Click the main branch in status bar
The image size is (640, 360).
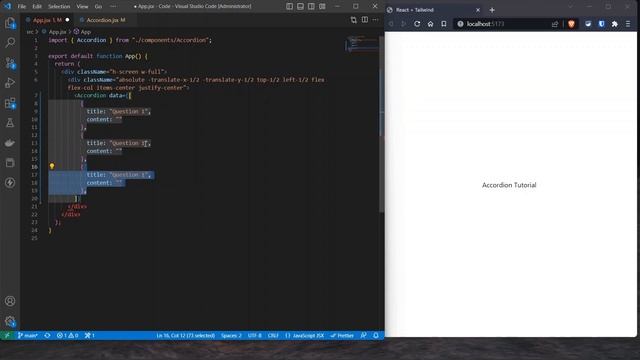click(x=28, y=335)
